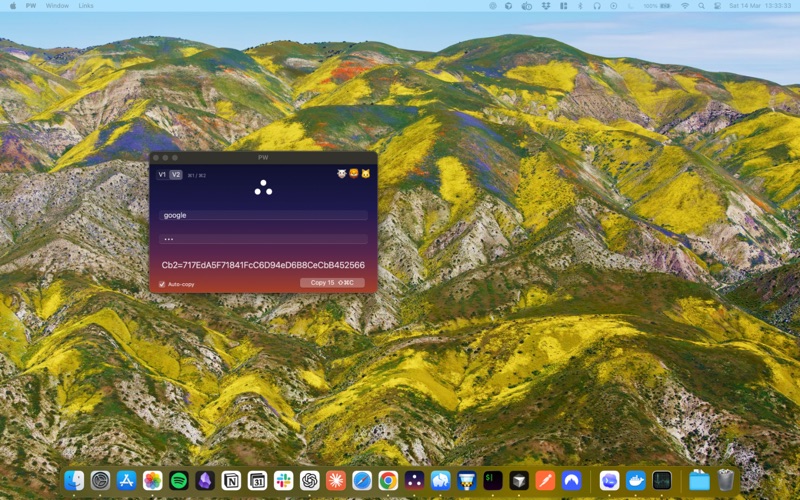Click the cube icon in menu bar

[508, 6]
